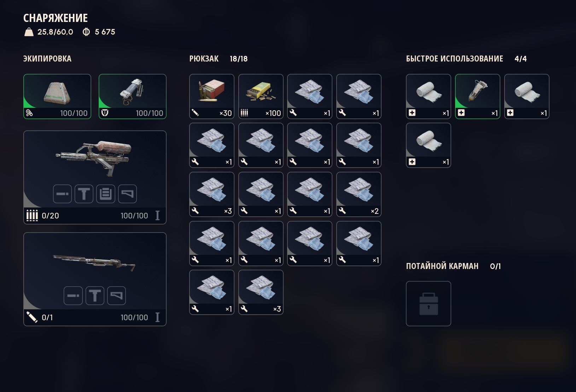Select the yellow ammo box stack x100
The width and height of the screenshot is (576, 392).
point(261,96)
